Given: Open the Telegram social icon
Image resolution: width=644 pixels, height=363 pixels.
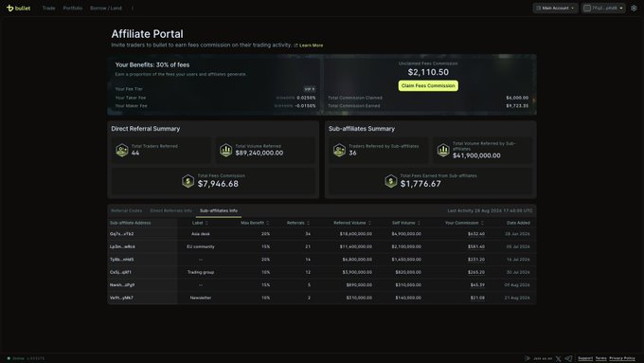Looking at the screenshot, I should click(568, 358).
